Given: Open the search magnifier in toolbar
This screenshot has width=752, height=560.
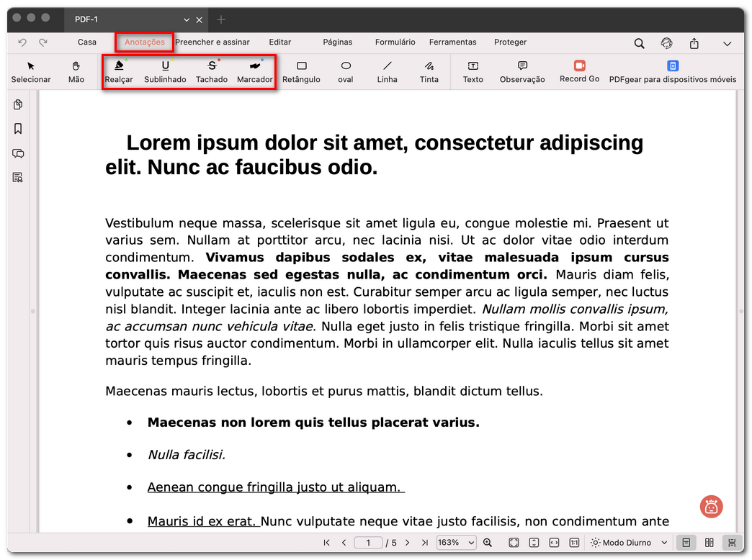Looking at the screenshot, I should (639, 43).
